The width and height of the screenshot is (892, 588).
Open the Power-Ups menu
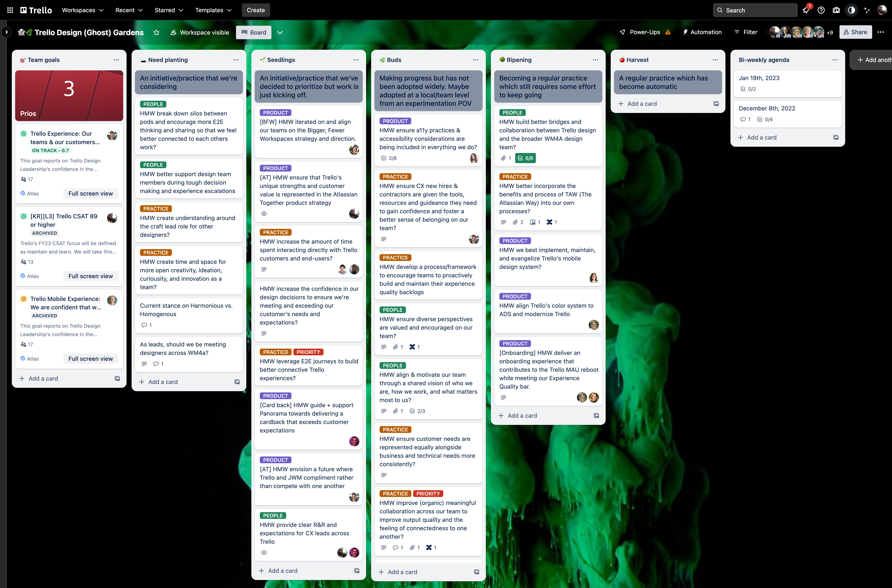(x=640, y=32)
